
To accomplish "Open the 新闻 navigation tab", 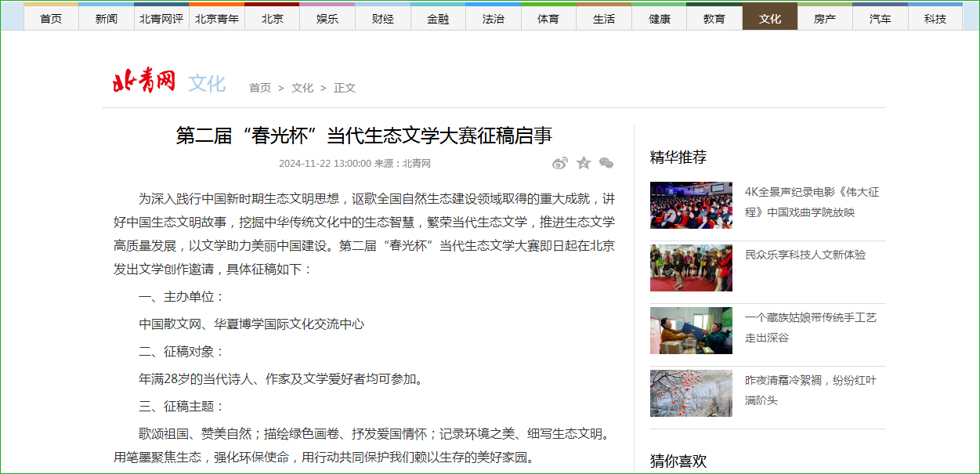I will point(107,17).
